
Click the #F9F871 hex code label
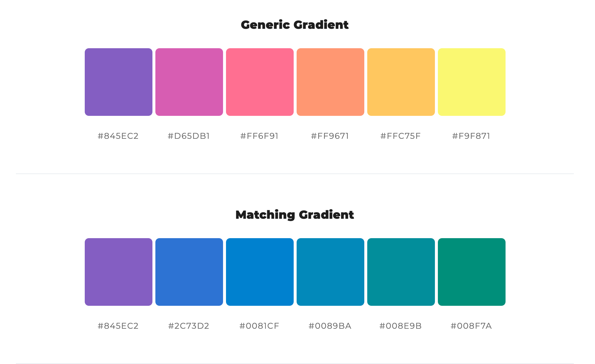471,136
